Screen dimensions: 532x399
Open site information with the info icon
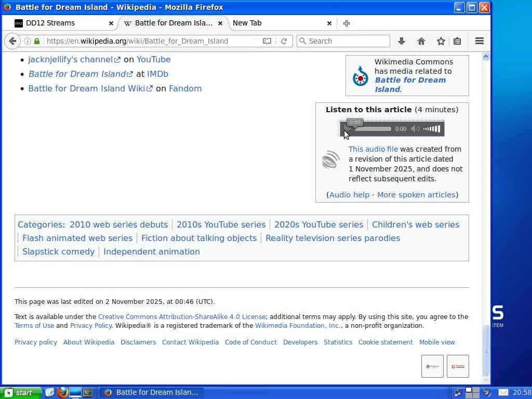point(28,41)
